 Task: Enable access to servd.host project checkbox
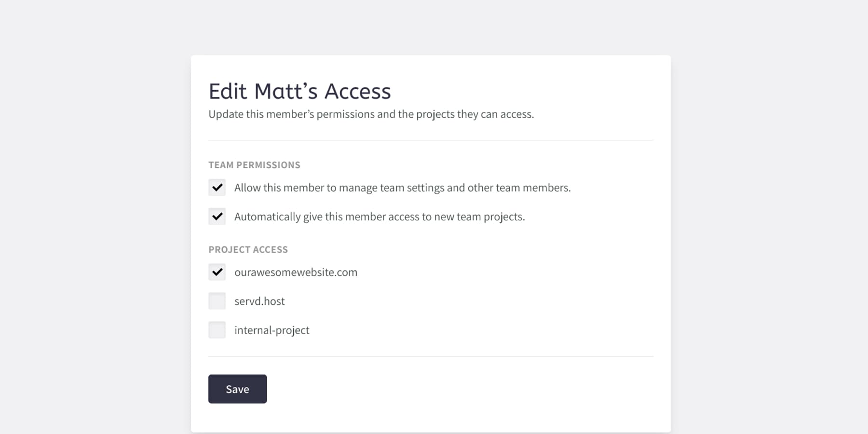pos(217,301)
